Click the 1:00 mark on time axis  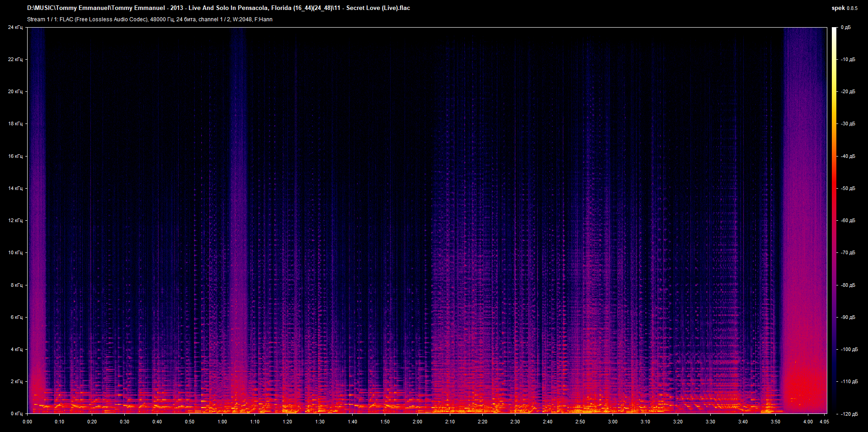pos(222,422)
